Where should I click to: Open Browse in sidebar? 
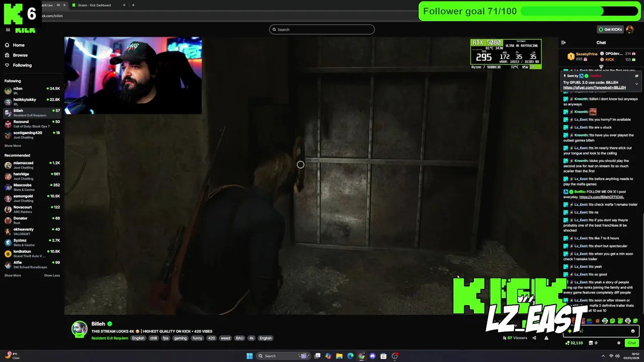coord(20,55)
